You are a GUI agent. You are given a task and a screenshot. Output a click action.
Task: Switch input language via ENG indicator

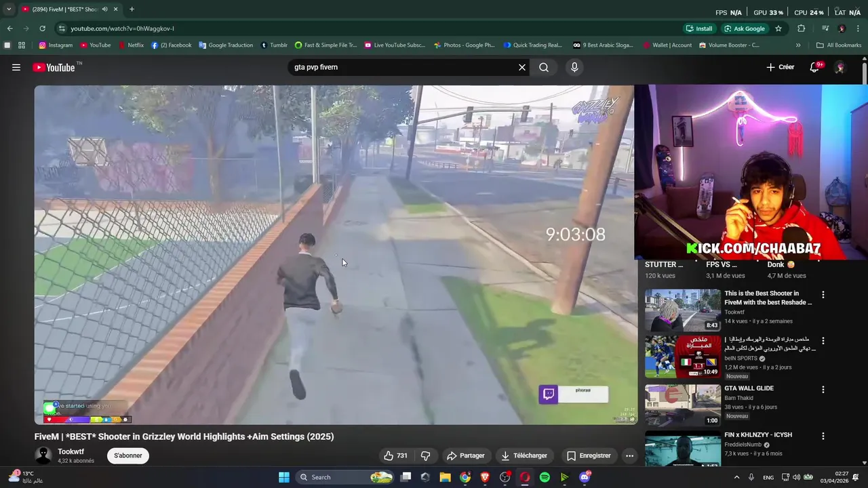point(768,477)
